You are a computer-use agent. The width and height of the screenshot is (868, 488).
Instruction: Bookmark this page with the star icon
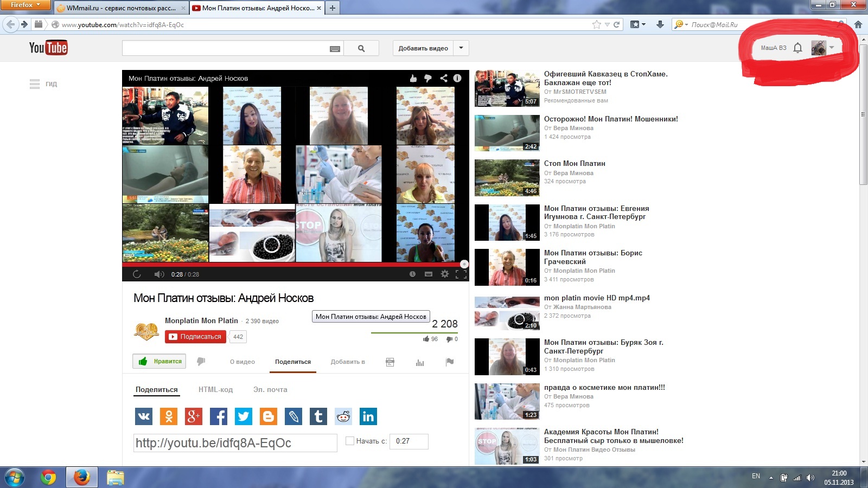[x=597, y=24]
